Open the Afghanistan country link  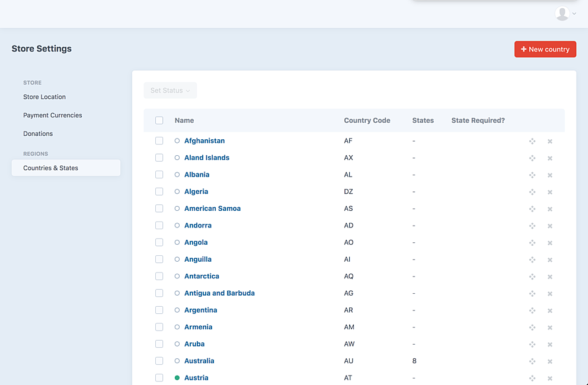click(204, 140)
